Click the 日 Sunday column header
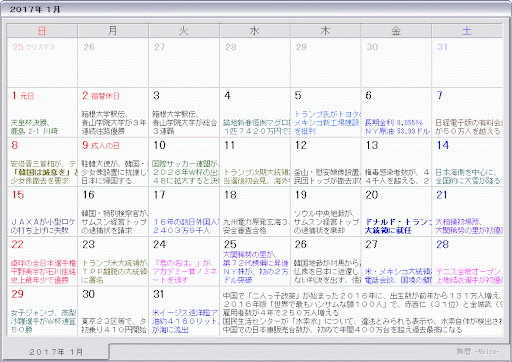This screenshot has width=512, height=362. (x=42, y=31)
